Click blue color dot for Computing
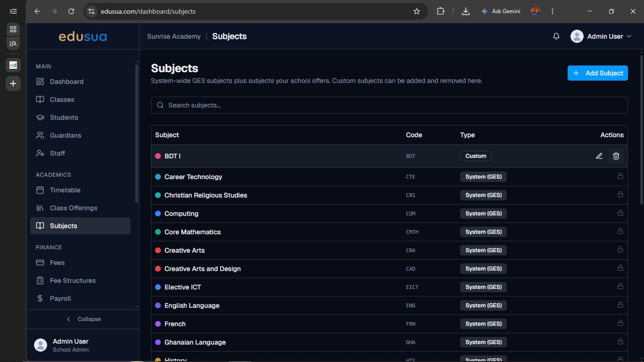This screenshot has width=644, height=362. pyautogui.click(x=158, y=214)
